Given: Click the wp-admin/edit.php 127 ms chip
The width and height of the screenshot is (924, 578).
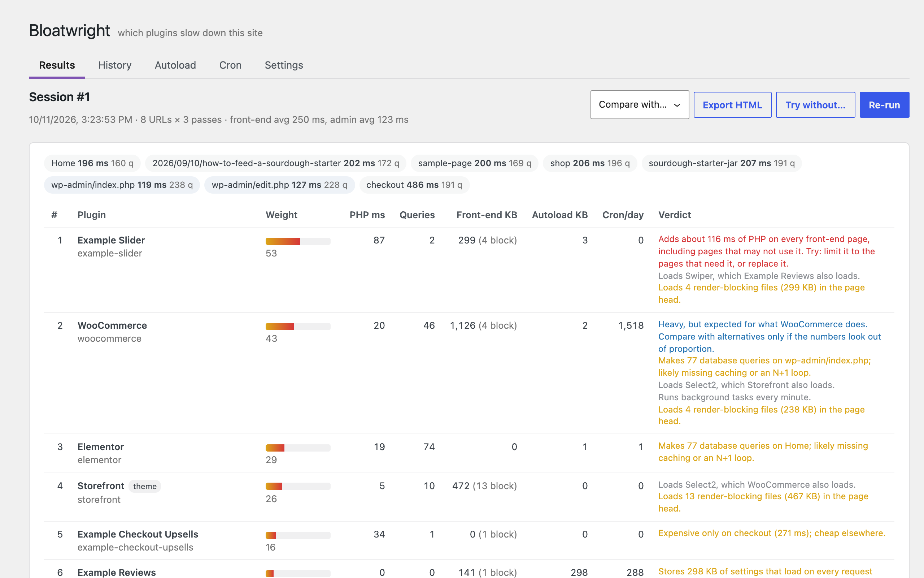Looking at the screenshot, I should (x=279, y=185).
